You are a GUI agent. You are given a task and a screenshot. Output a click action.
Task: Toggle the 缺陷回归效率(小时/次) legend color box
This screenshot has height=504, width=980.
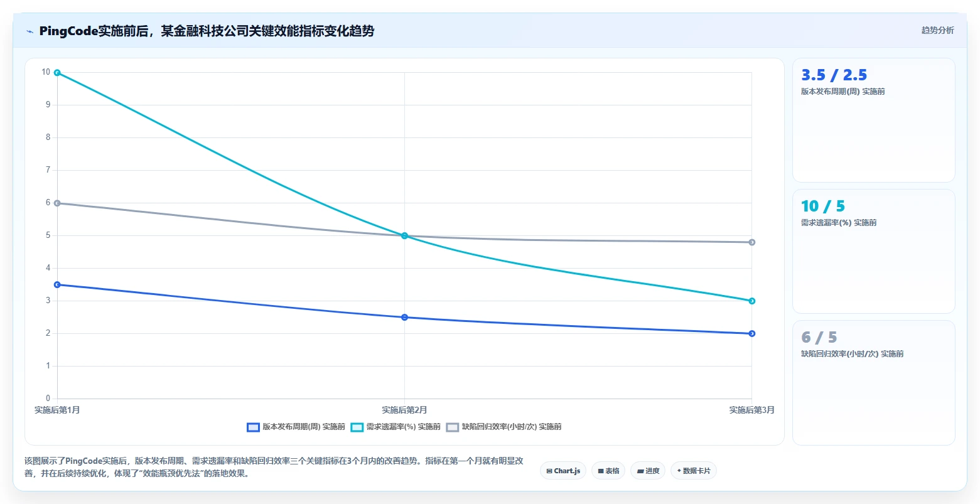coord(453,427)
